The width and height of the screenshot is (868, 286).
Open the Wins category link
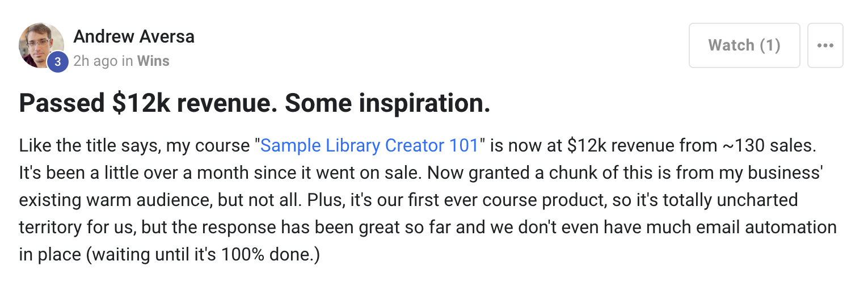point(153,61)
